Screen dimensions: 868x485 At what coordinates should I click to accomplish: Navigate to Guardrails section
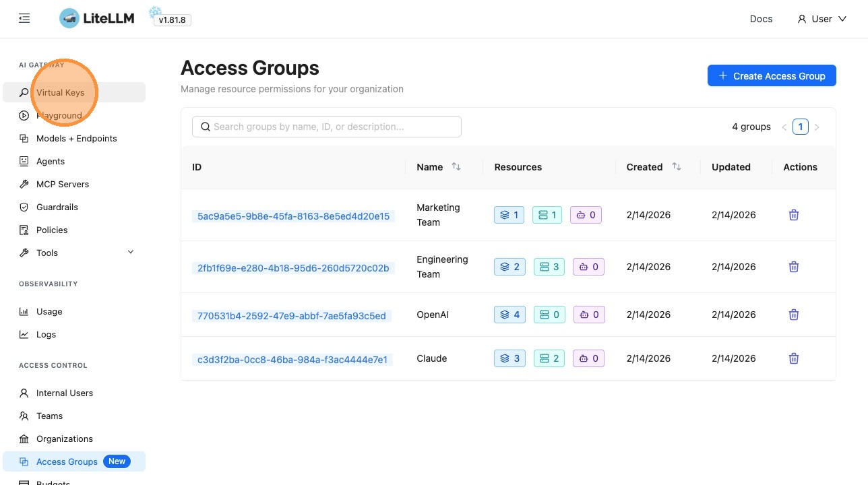(57, 207)
